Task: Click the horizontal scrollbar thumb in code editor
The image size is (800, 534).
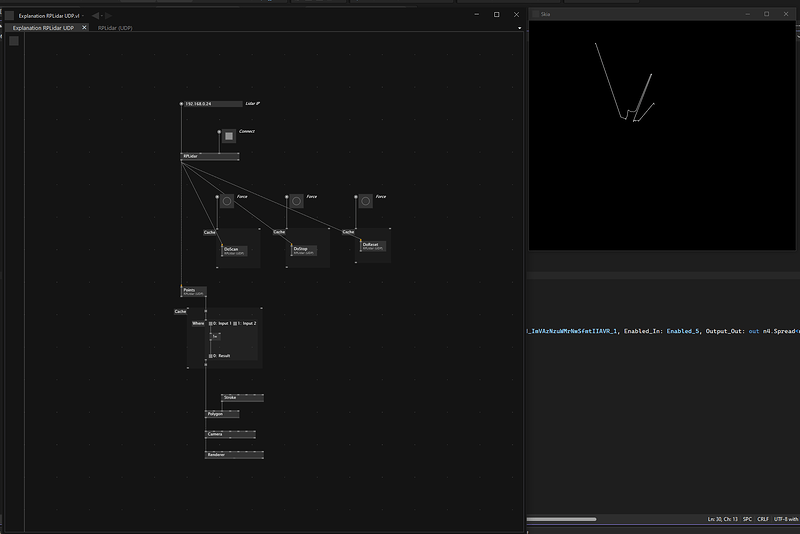Action: click(562, 519)
